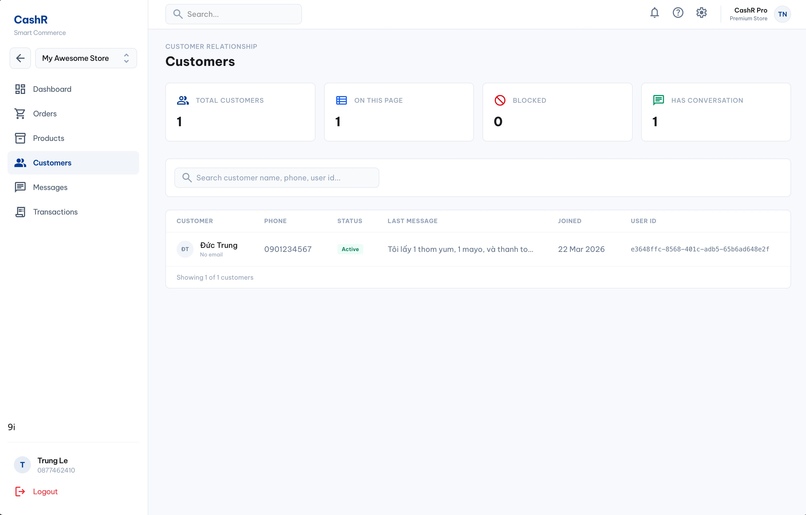This screenshot has width=806, height=515.
Task: Click the store selector up-down chevrons
Action: (x=126, y=58)
